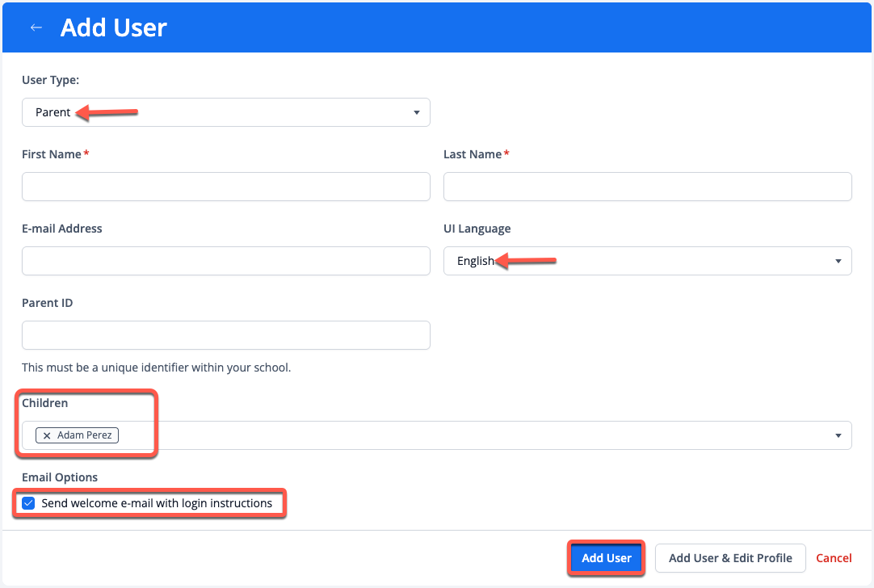Click the First Name field label
This screenshot has height=588, width=874.
click(x=52, y=154)
